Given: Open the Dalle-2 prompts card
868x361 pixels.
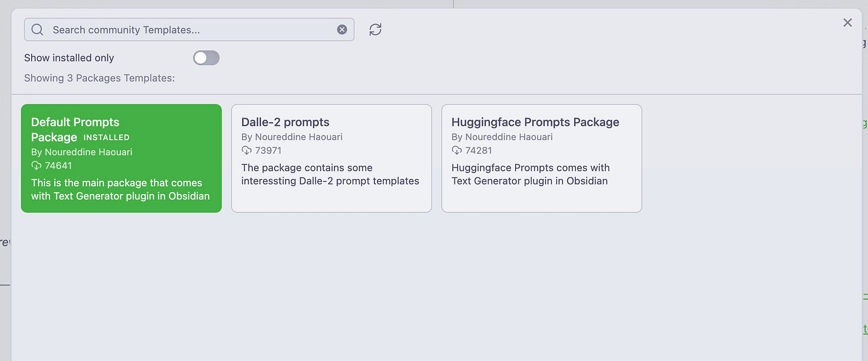Looking at the screenshot, I should coord(331,158).
